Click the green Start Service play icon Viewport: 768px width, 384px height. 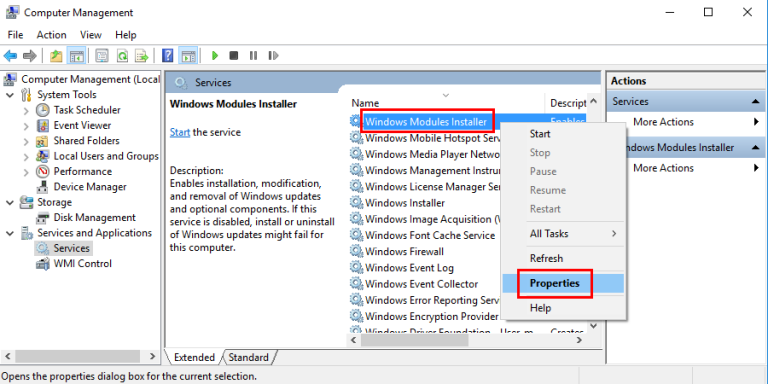tap(215, 56)
